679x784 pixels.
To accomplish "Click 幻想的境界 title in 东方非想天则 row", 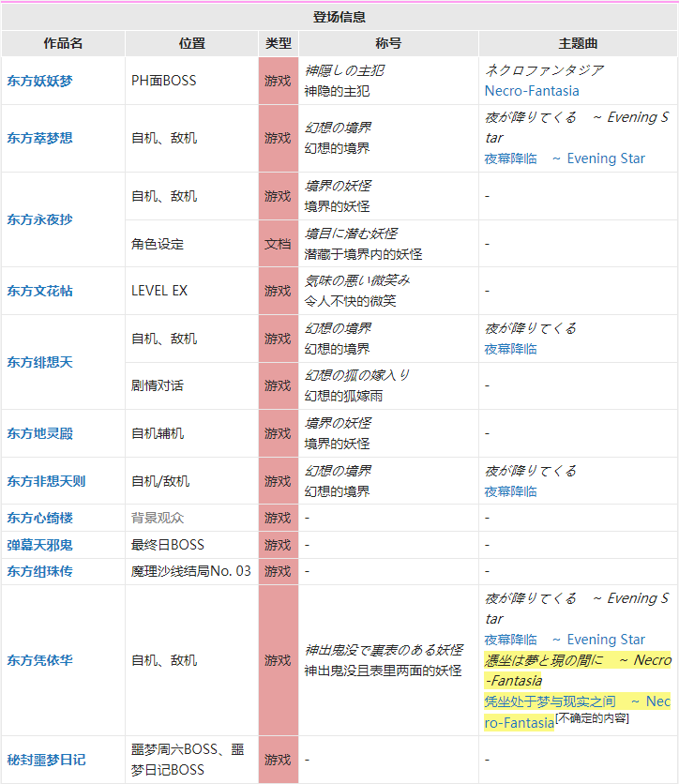I will 337,491.
